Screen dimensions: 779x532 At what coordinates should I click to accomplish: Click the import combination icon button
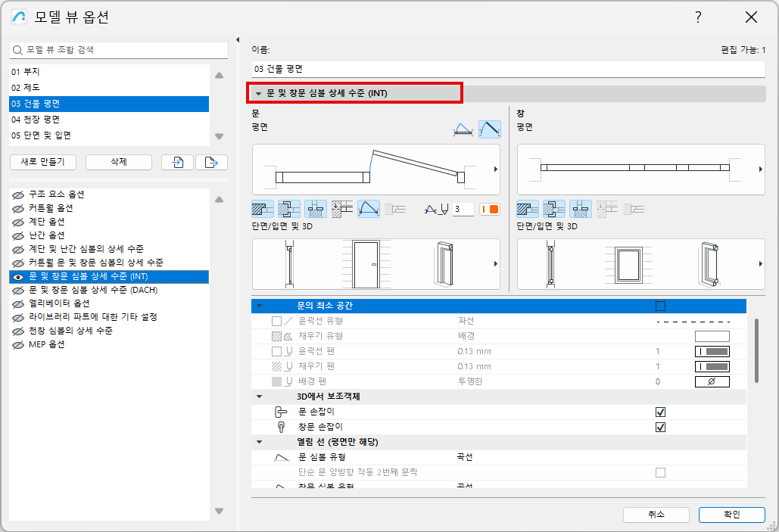coord(177,163)
